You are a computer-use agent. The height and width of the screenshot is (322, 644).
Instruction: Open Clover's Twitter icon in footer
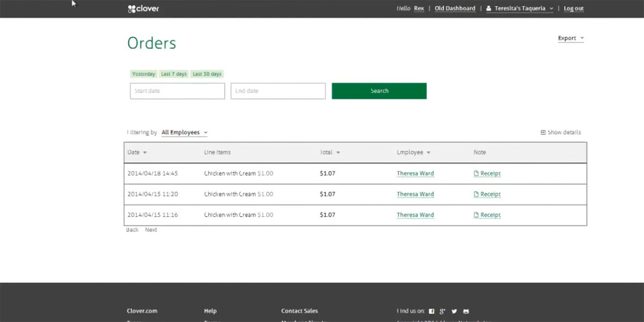(x=455, y=311)
